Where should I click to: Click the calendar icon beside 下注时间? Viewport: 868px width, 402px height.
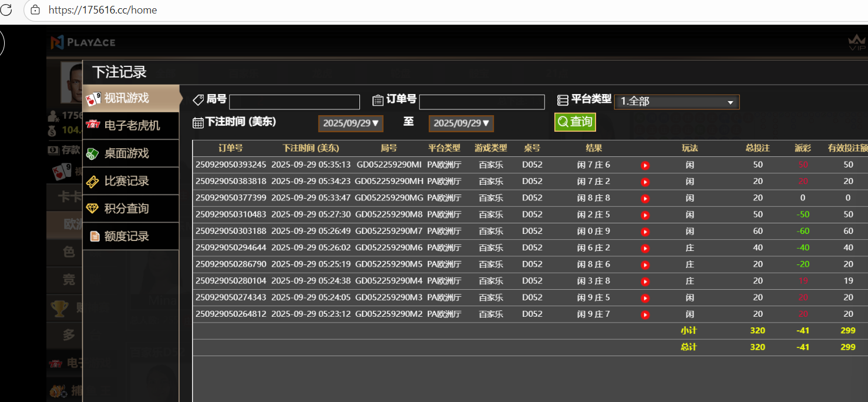198,122
